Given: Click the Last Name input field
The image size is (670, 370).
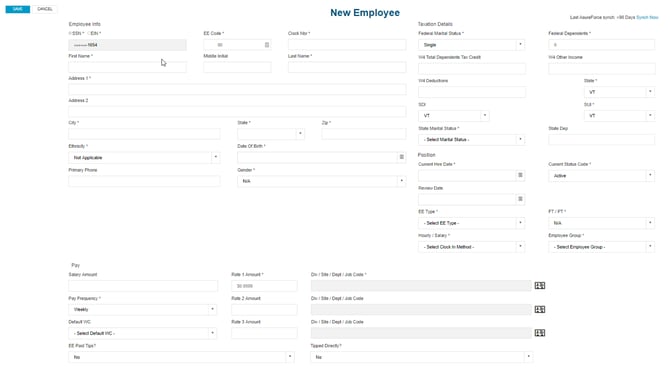Looking at the screenshot, I should tap(347, 67).
